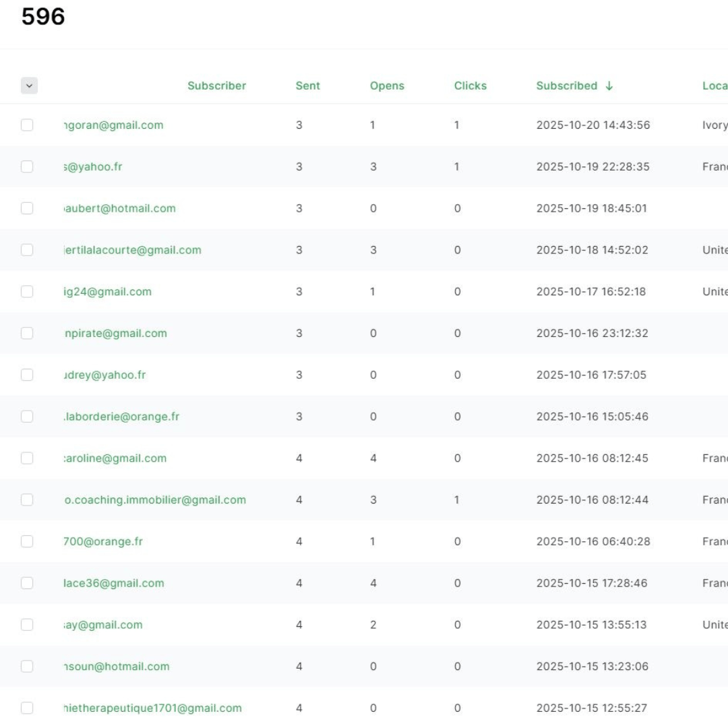The width and height of the screenshot is (728, 728).
Task: Tick the checkbox for ngoran@gmail.com row
Action: pos(27,125)
